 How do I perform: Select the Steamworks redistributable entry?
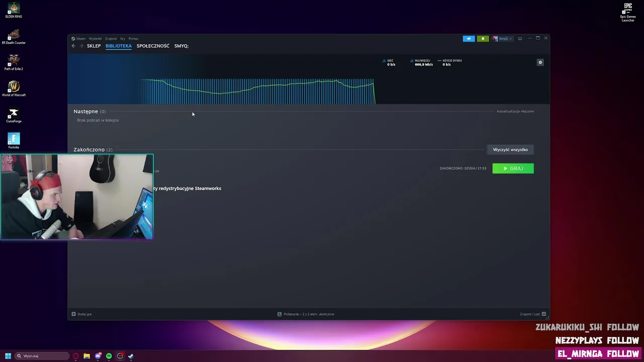(x=187, y=189)
